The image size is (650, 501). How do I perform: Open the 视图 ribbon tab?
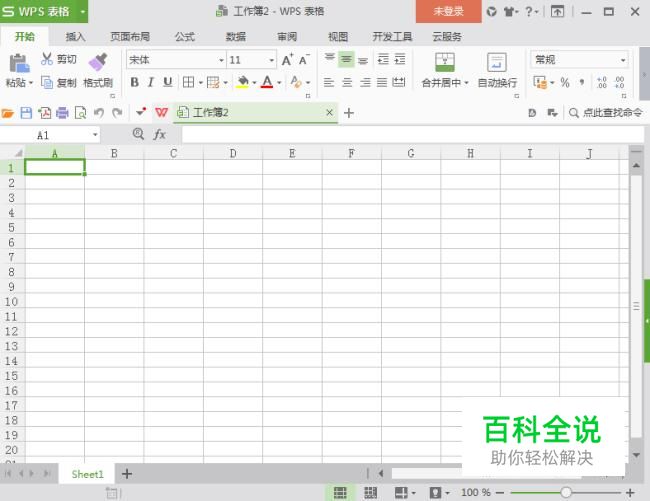click(x=338, y=37)
